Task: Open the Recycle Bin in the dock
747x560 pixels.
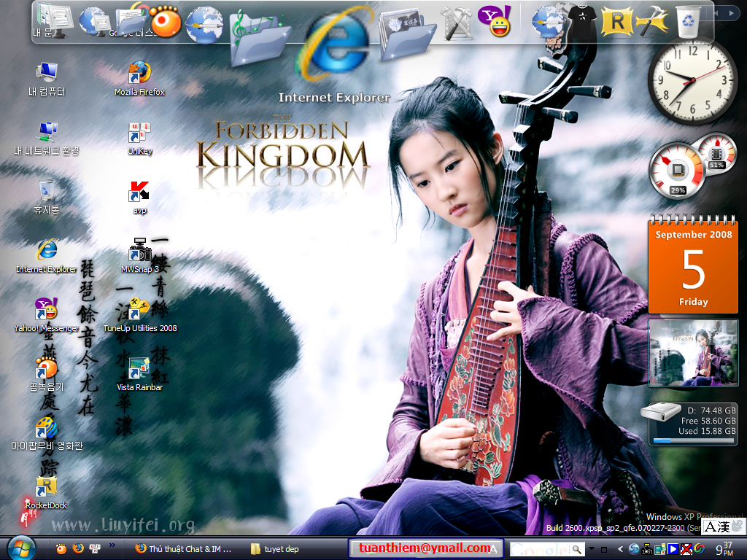Action: pyautogui.click(x=688, y=21)
